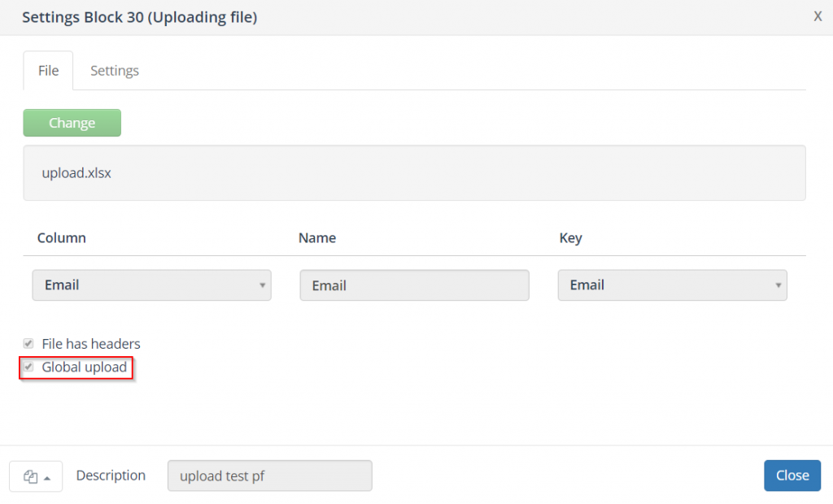Click the upload.xlsx file name box

tap(414, 173)
